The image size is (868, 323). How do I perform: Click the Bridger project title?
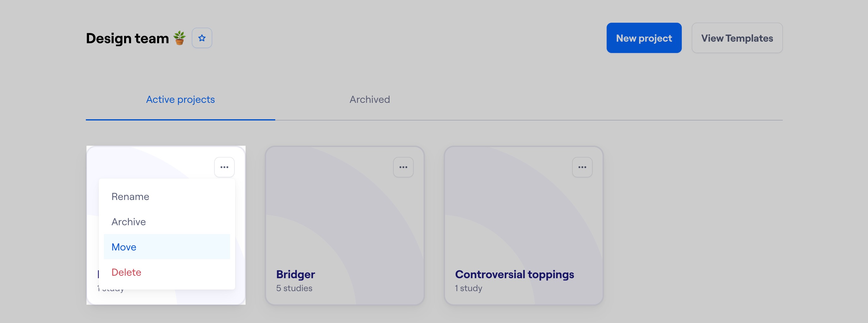(295, 274)
